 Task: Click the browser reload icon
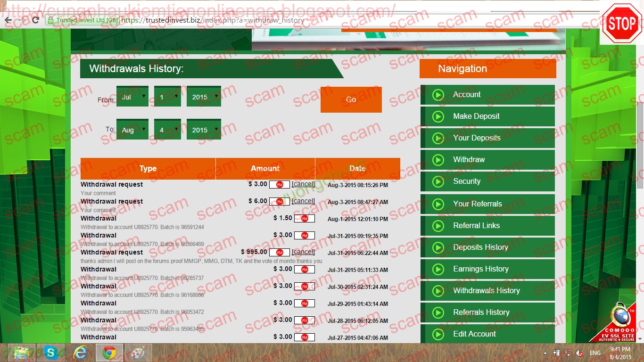tap(35, 20)
